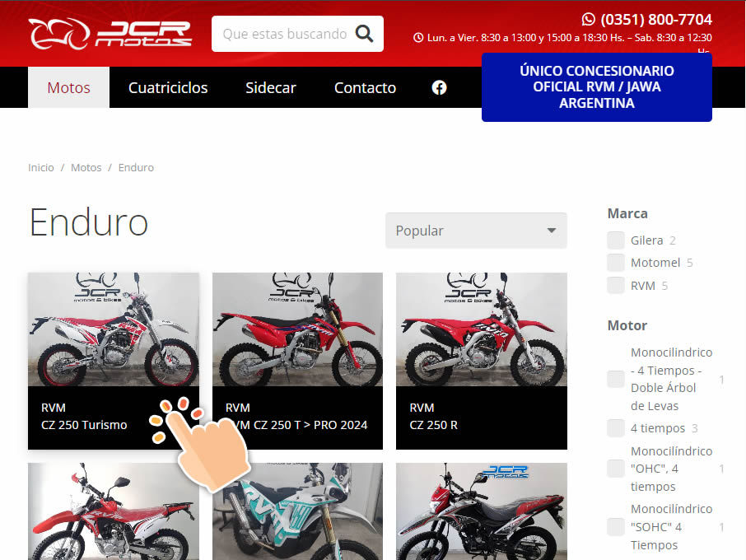Open the CZ 250 Turismo product title
This screenshot has height=560, width=746.
[x=84, y=425]
